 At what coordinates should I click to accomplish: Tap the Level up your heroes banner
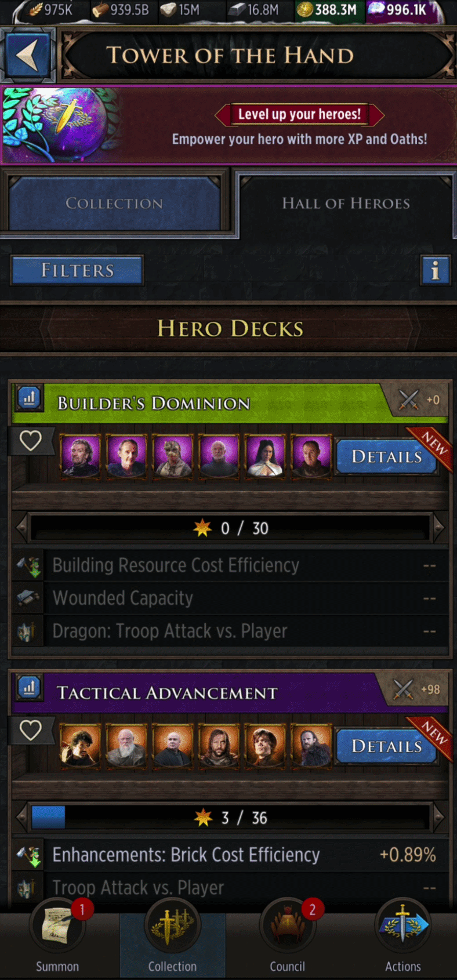click(x=228, y=125)
